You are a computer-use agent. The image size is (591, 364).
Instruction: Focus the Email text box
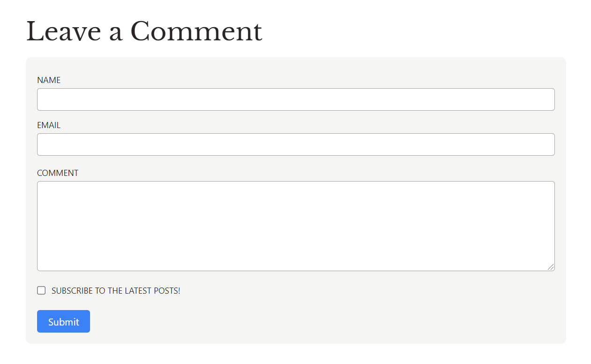click(x=295, y=144)
